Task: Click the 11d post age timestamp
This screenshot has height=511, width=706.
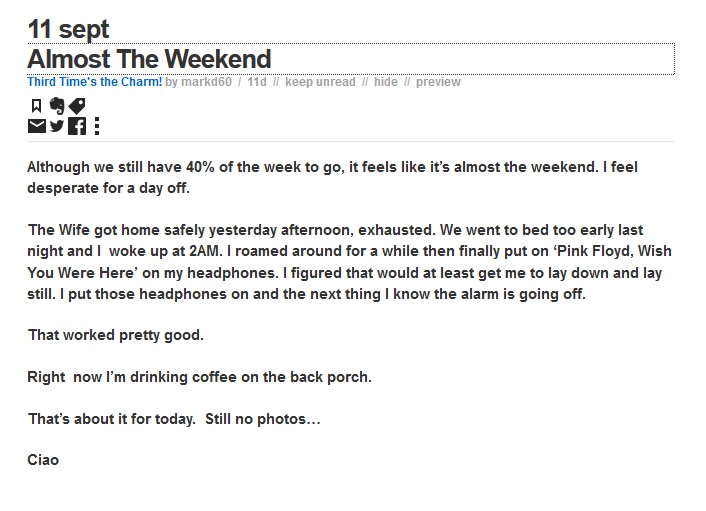Action: pos(257,82)
